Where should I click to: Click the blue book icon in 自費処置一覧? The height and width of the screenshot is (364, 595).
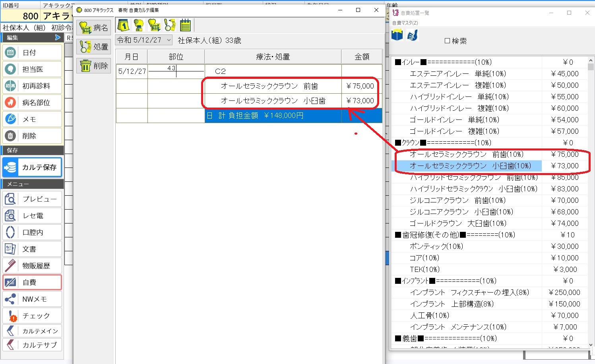click(x=397, y=36)
